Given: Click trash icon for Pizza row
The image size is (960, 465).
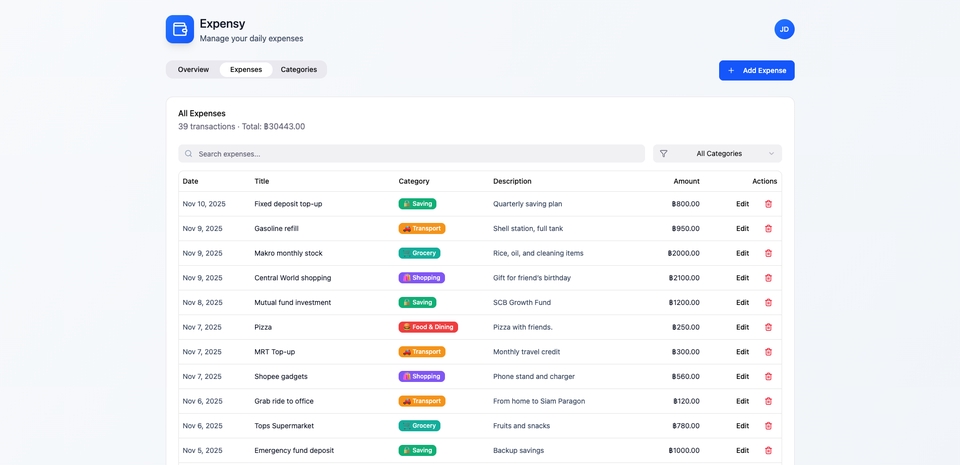Looking at the screenshot, I should (x=768, y=327).
